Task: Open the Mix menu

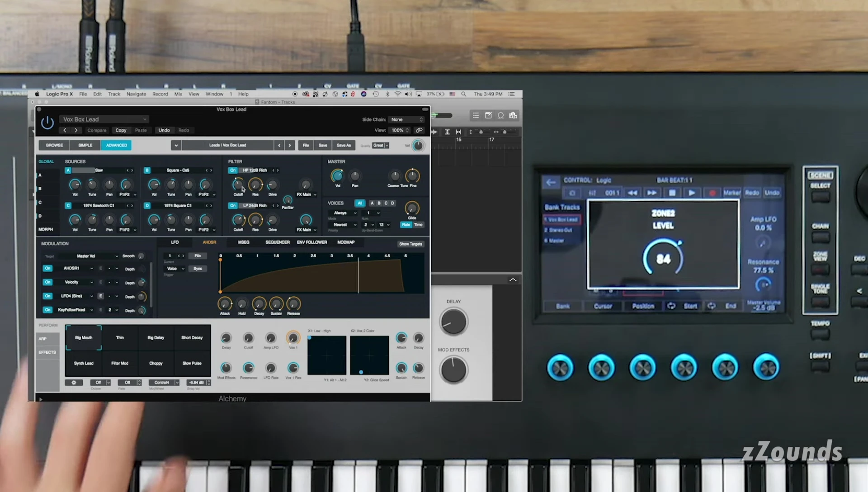Action: tap(178, 94)
